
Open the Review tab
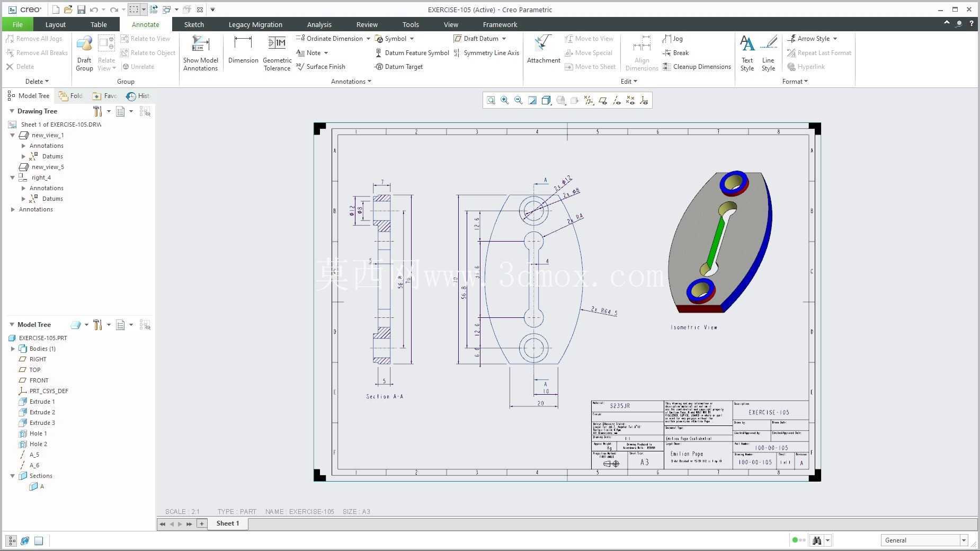(x=367, y=24)
